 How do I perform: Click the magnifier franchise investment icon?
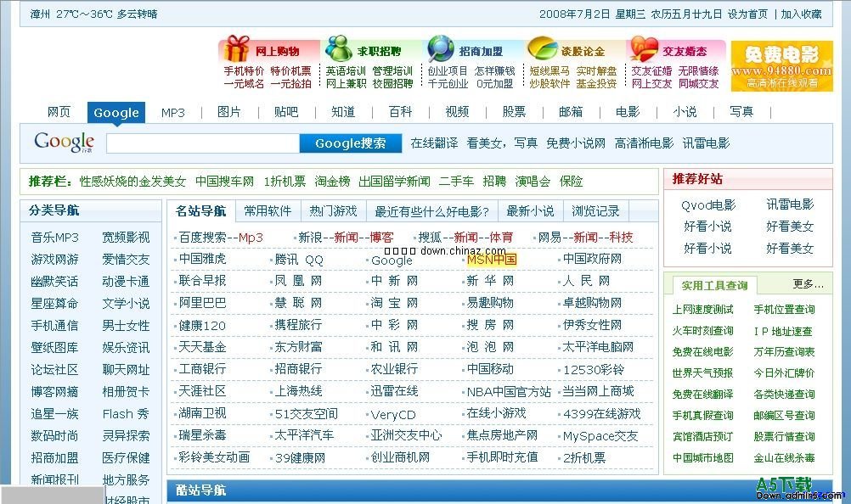pos(441,48)
